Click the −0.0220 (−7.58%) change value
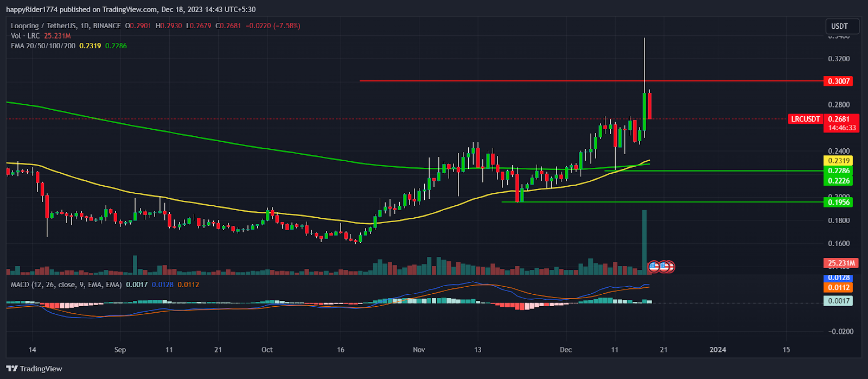 pyautogui.click(x=273, y=26)
